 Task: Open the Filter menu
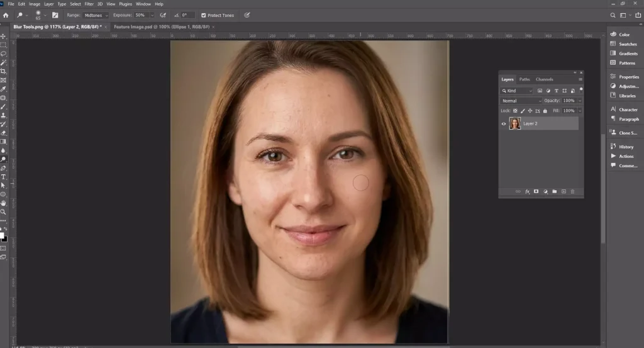click(x=89, y=4)
